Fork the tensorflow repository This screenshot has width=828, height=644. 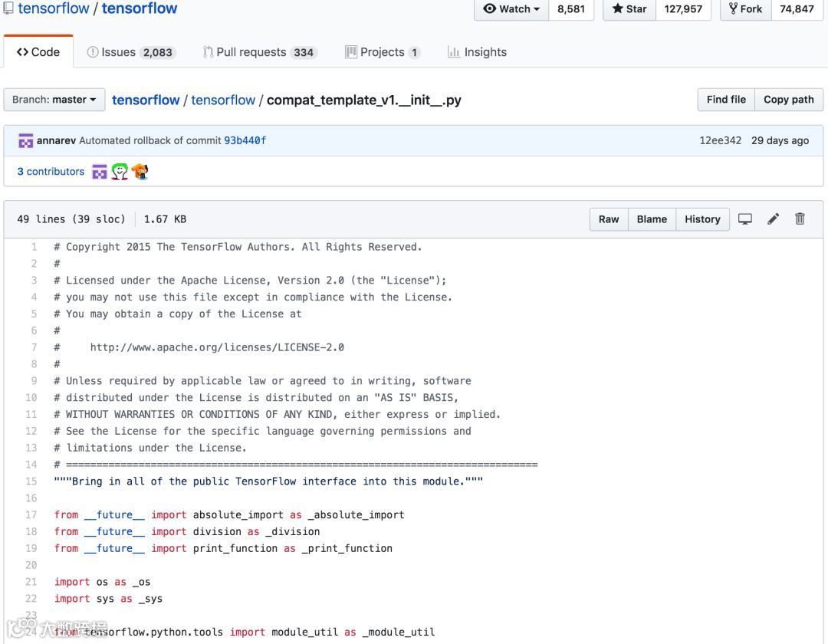pos(746,9)
